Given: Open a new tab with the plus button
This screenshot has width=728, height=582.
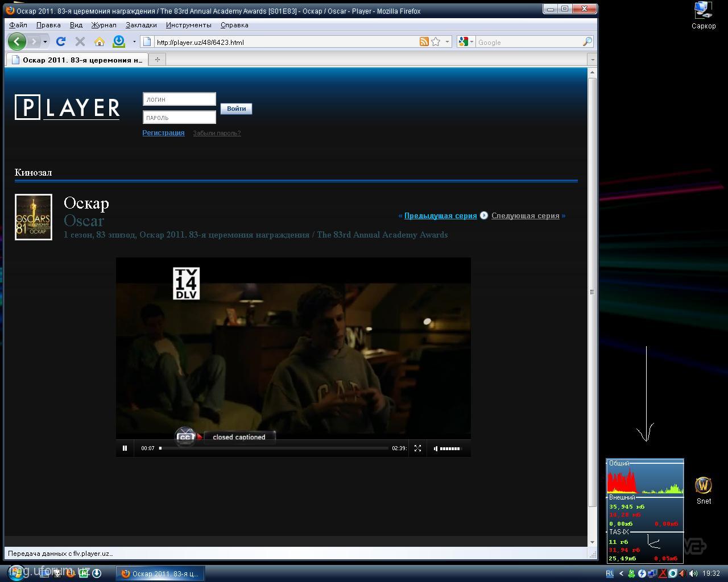Looking at the screenshot, I should click(x=158, y=59).
